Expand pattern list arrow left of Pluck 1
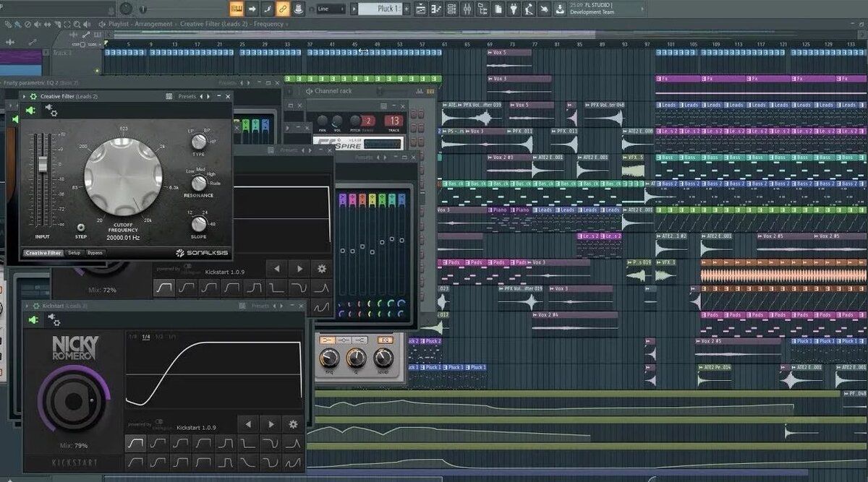Screen dimensions: 868x482 pyautogui.click(x=354, y=9)
